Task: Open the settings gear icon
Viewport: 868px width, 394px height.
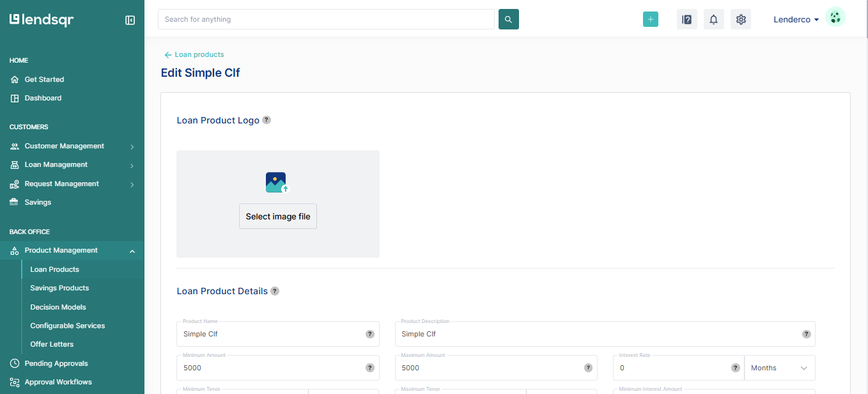Action: click(x=741, y=19)
